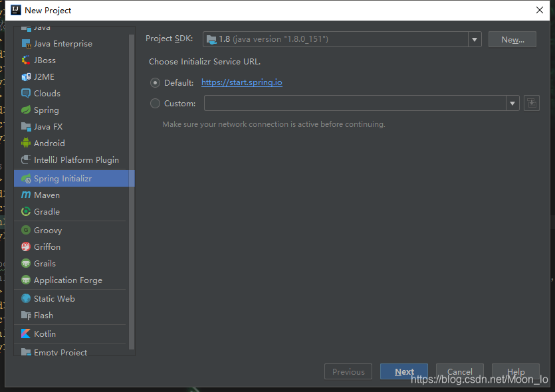Select Clouds project type
This screenshot has width=555, height=392.
click(71, 94)
